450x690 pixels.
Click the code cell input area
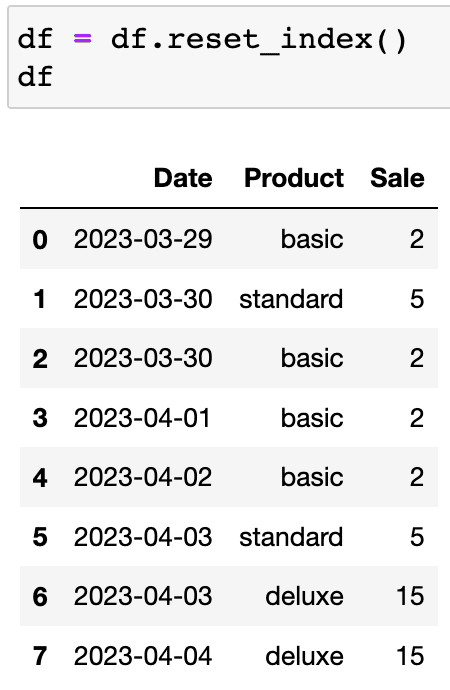pyautogui.click(x=229, y=57)
